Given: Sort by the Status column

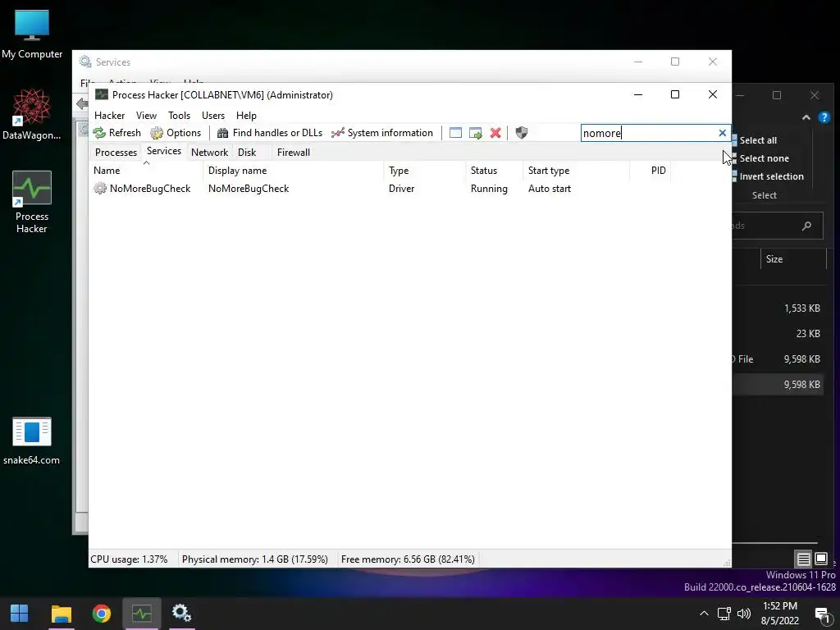Looking at the screenshot, I should click(x=494, y=171).
